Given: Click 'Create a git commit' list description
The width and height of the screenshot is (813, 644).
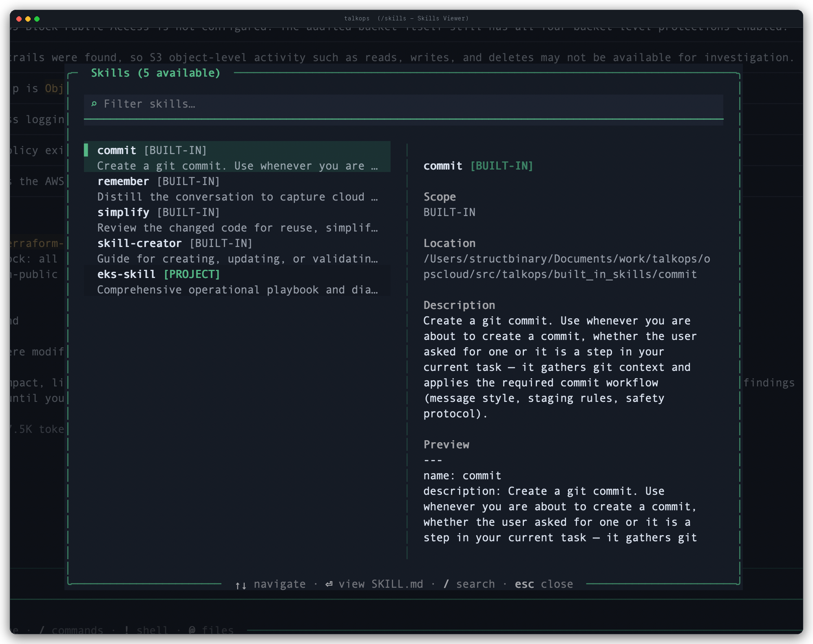Looking at the screenshot, I should pos(237,166).
